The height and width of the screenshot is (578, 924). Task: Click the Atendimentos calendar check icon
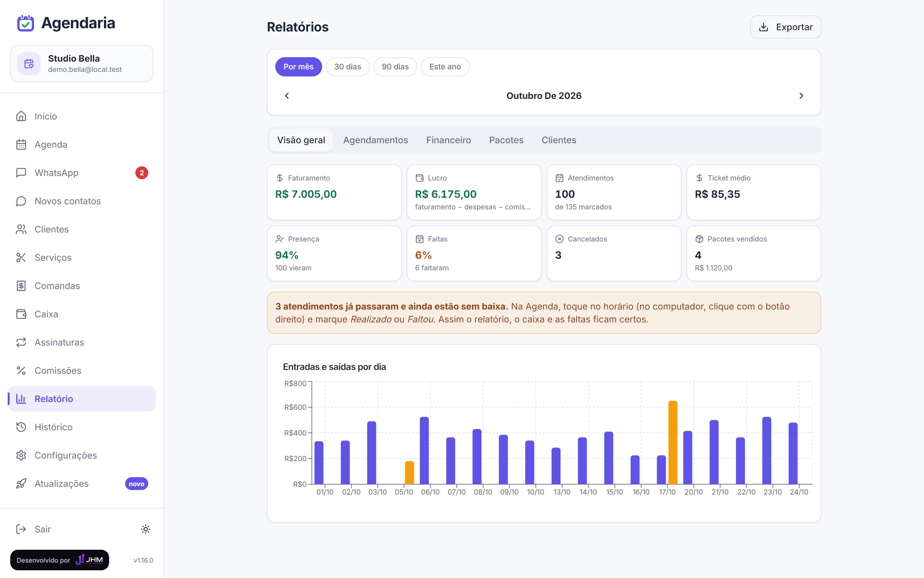559,178
